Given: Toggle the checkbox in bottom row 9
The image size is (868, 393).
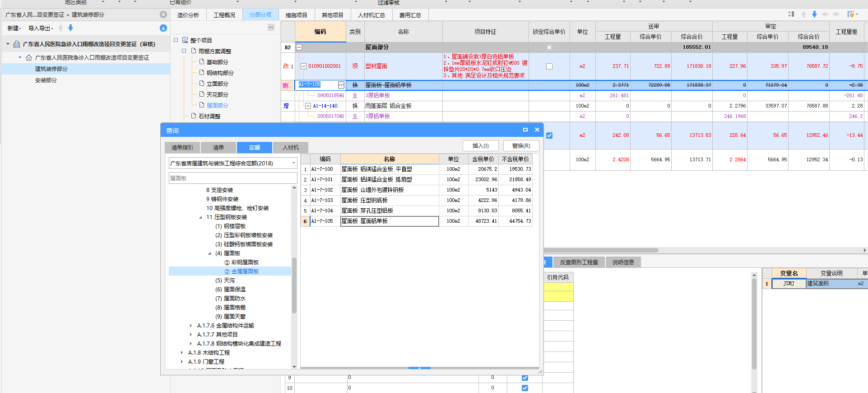Looking at the screenshot, I should [x=525, y=378].
